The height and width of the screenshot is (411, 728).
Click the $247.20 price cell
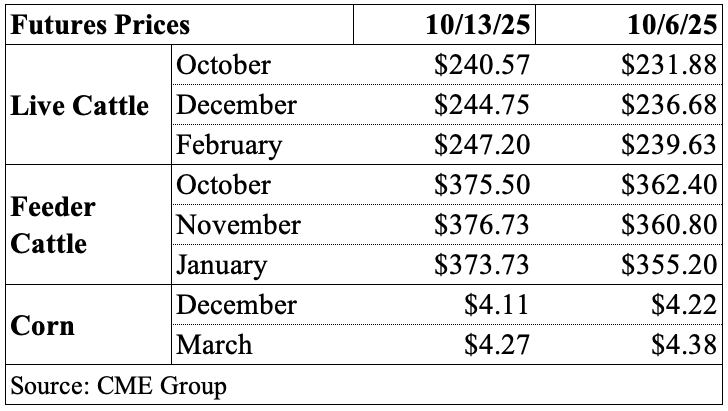pyautogui.click(x=482, y=145)
